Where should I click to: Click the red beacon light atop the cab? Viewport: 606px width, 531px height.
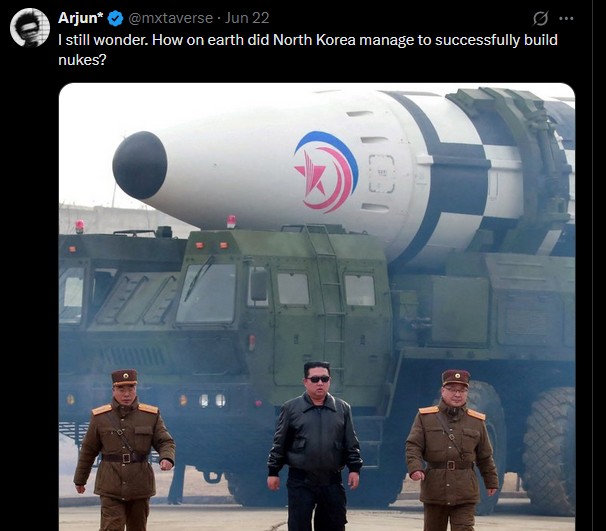tap(231, 222)
